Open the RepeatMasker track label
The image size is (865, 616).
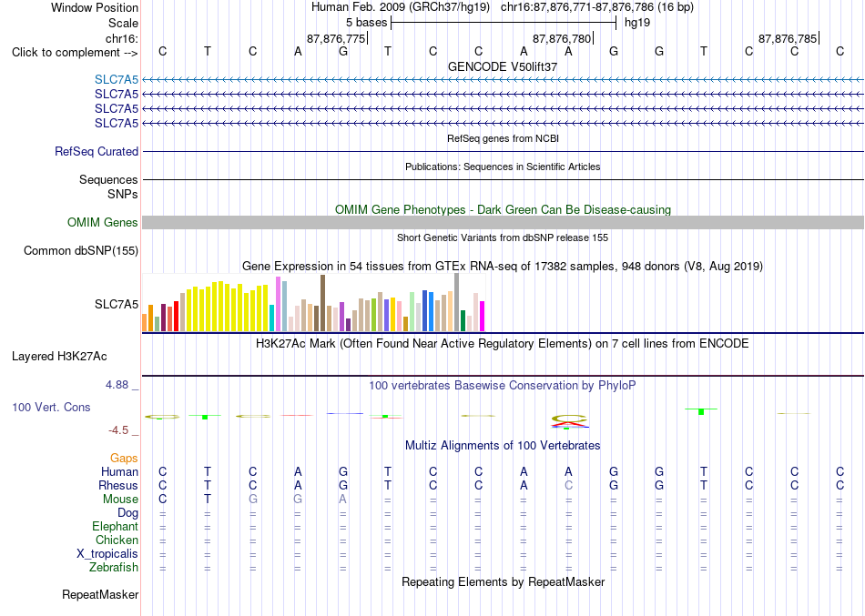click(100, 594)
